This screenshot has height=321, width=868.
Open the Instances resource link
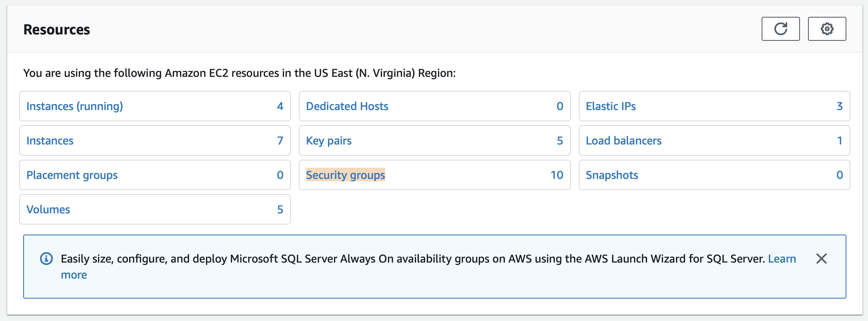pyautogui.click(x=50, y=141)
